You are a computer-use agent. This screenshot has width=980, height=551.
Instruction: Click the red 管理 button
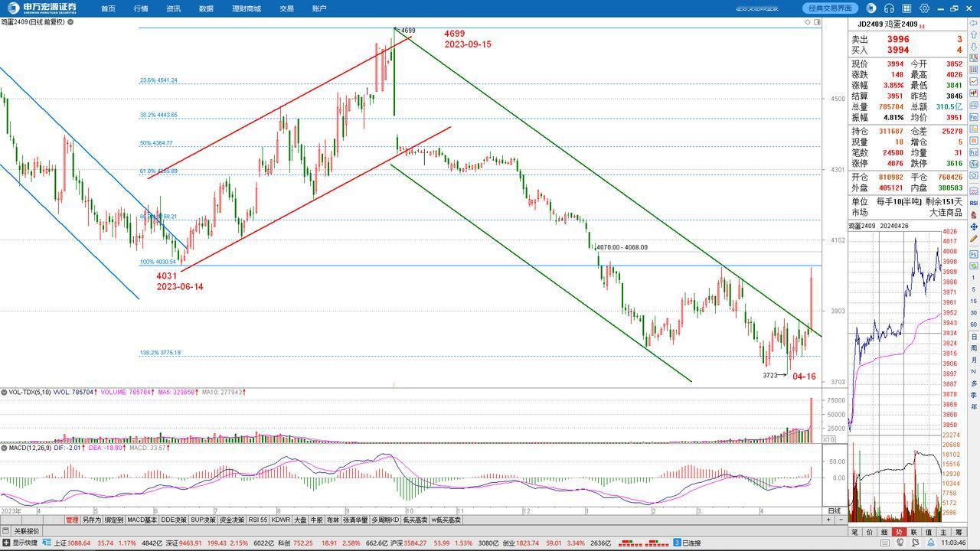[72, 520]
